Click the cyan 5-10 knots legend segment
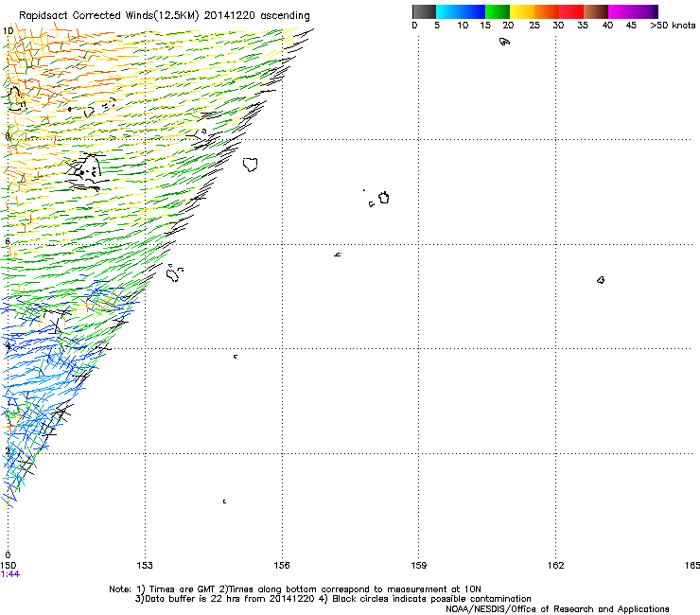This screenshot has height=615, width=700. [x=448, y=11]
